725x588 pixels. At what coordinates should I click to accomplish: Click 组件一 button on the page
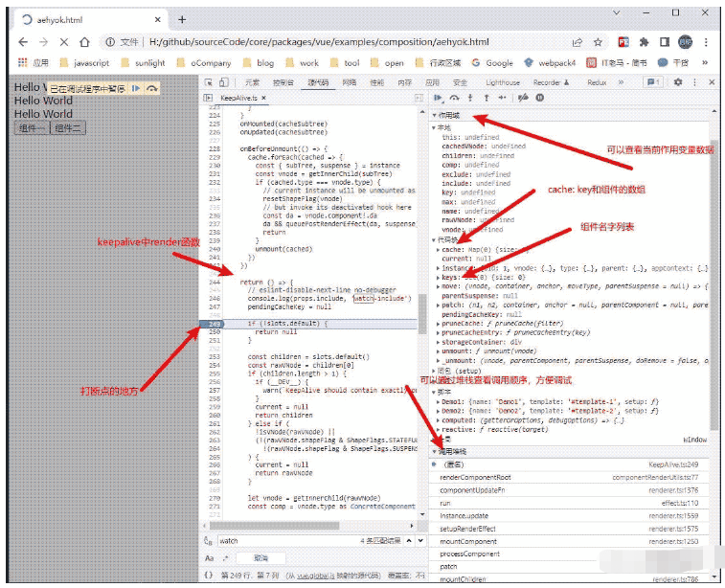click(x=32, y=128)
